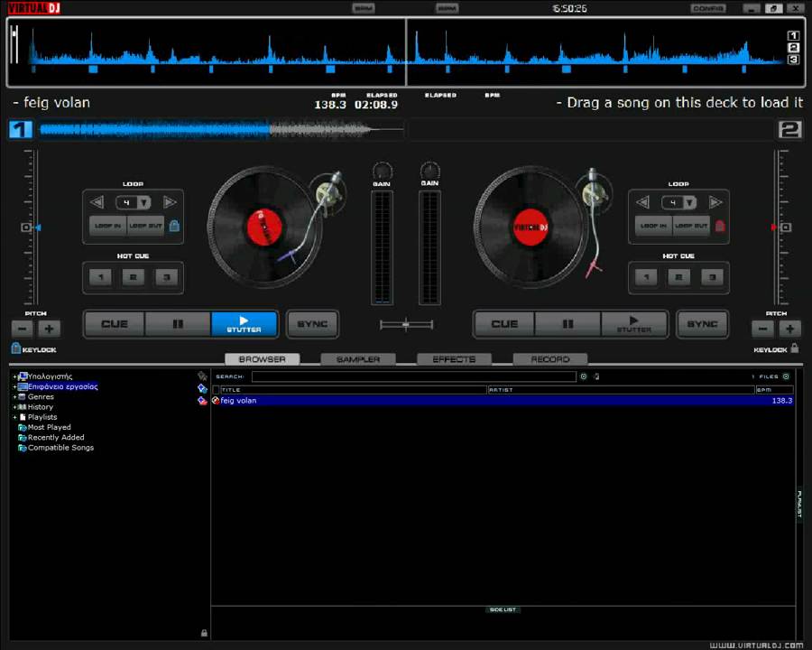Viewport: 812px width, 650px height.
Task: Decrease right deck pitch with minus button
Action: tap(762, 329)
